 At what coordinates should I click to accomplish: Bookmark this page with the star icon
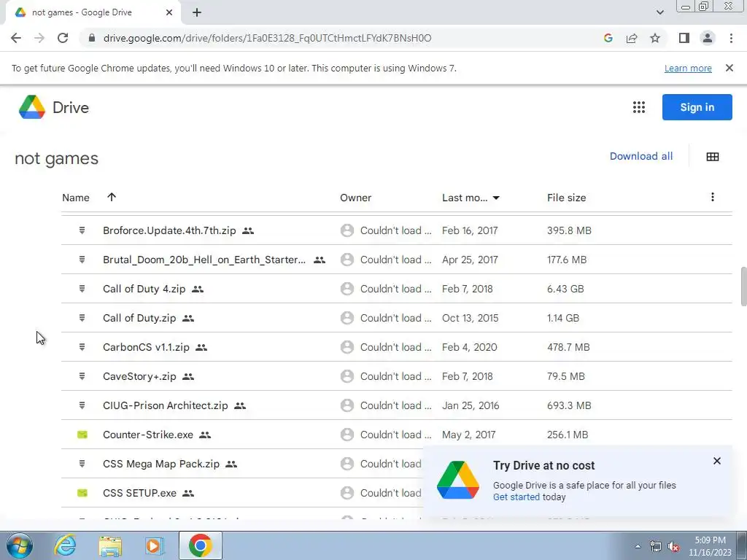(655, 38)
